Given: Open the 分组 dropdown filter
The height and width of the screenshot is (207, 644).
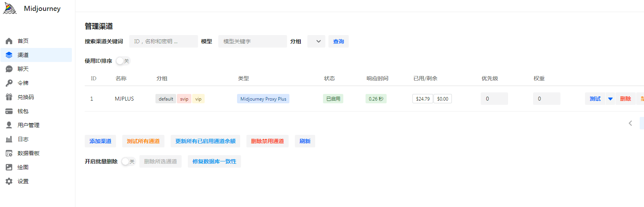Looking at the screenshot, I should pos(316,41).
